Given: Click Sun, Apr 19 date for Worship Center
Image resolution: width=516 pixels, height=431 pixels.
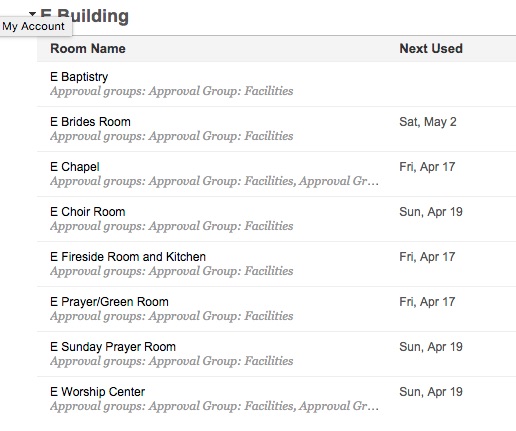Looking at the screenshot, I should click(x=431, y=392).
